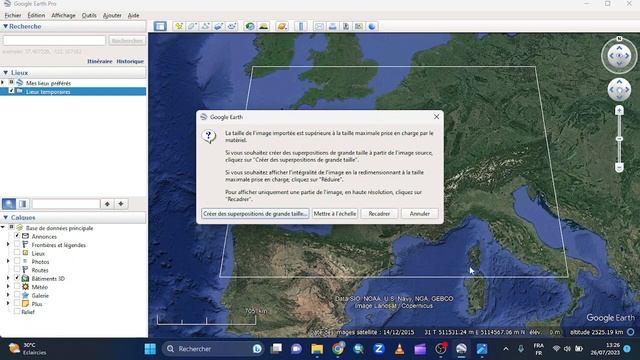The width and height of the screenshot is (640, 360).
Task: Enable the Lieux layer checkbox
Action: tap(17, 253)
